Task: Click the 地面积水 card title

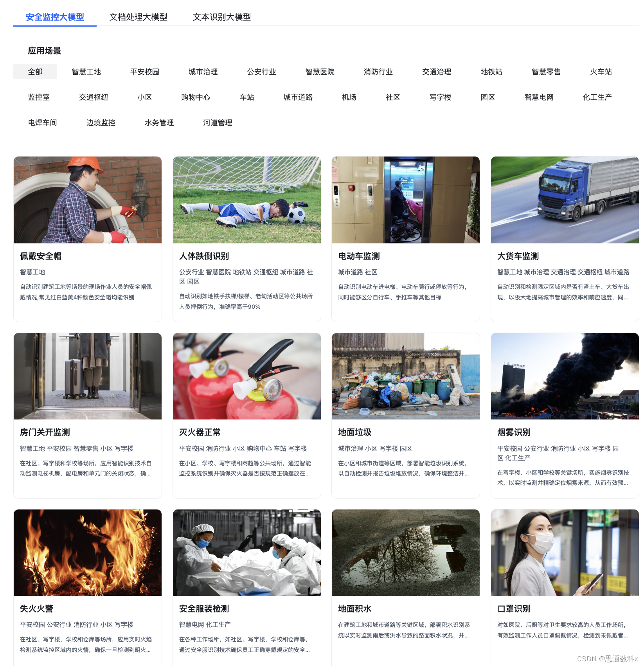Action: (355, 609)
